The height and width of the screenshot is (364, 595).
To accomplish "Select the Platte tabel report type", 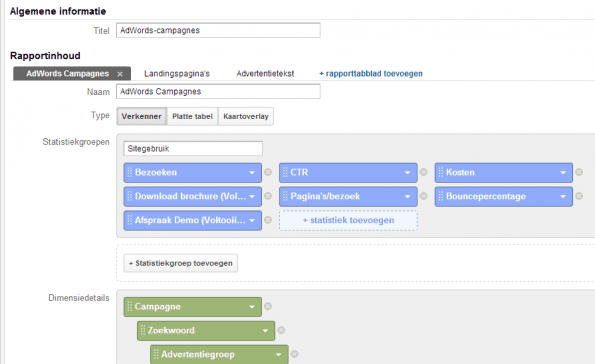I will (x=192, y=117).
